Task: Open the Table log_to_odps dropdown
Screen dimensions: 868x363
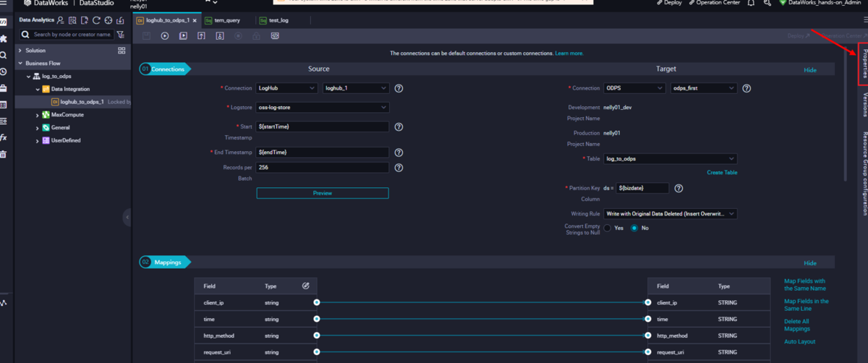Action: (671, 158)
